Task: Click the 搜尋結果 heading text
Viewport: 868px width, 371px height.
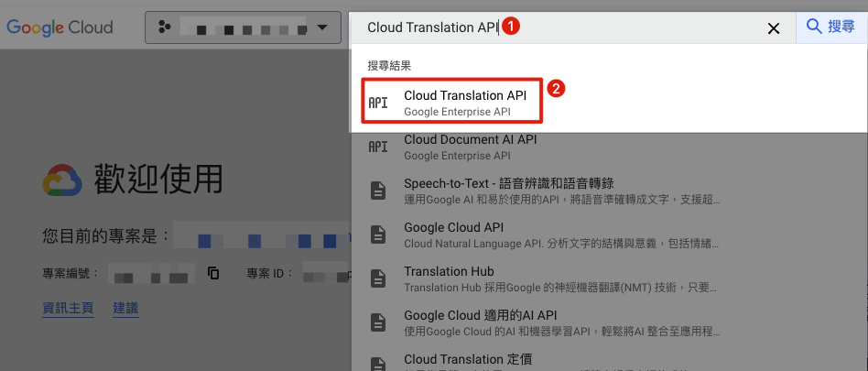Action: tap(390, 65)
